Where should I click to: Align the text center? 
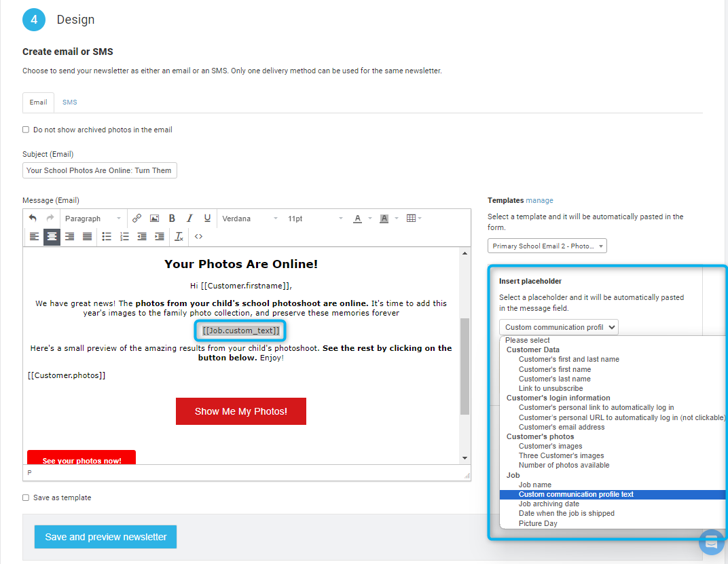[x=52, y=237]
